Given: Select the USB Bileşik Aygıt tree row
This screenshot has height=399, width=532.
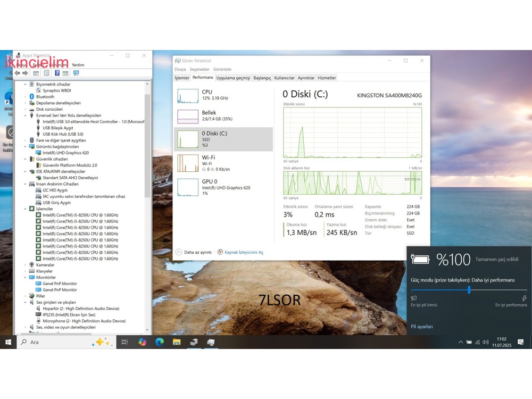Looking at the screenshot, I should click(57, 128).
